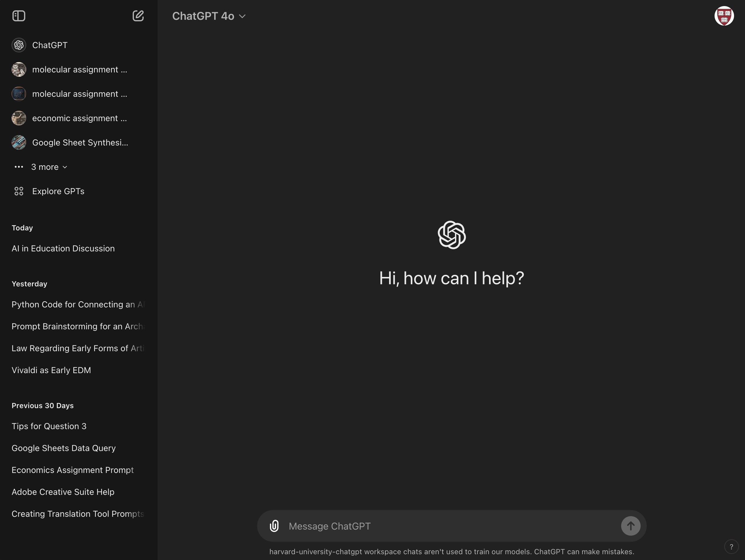Open Explore GPTs grid icon
This screenshot has height=560, width=745.
[19, 191]
